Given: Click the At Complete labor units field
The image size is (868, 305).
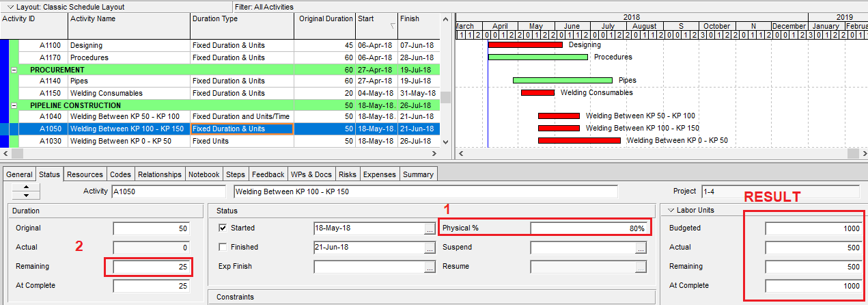Looking at the screenshot, I should pos(813,286).
